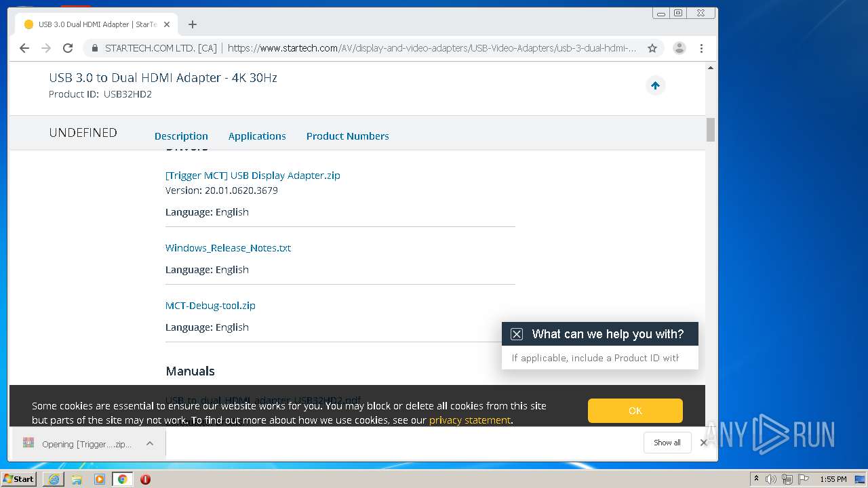The height and width of the screenshot is (488, 868).
Task: Open the Windows Start menu
Action: click(x=19, y=479)
